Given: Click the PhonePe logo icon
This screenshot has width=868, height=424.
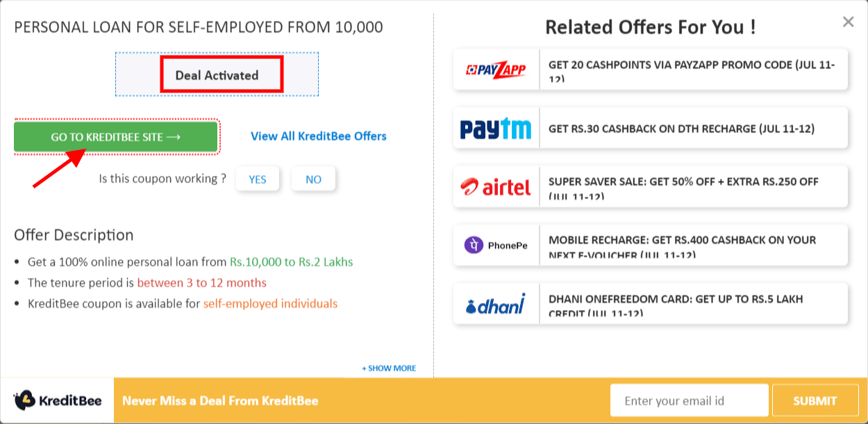Looking at the screenshot, I should point(496,245).
